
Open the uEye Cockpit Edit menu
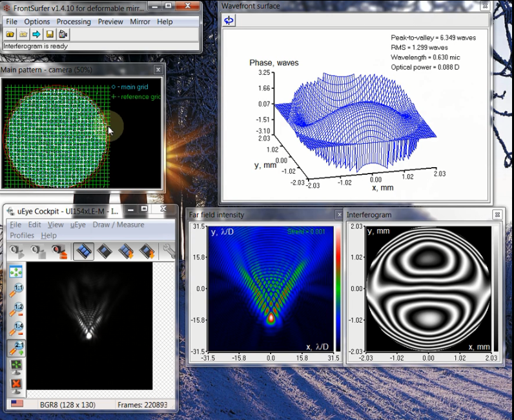[34, 225]
